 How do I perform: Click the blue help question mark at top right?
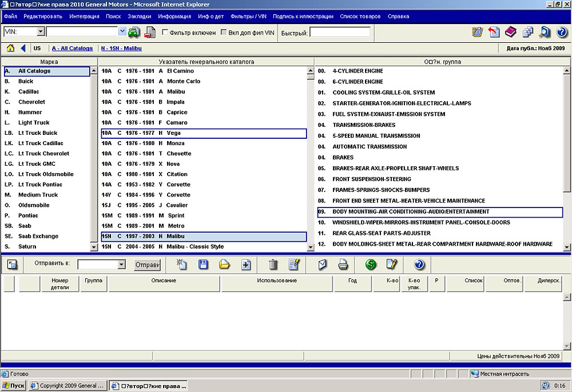(x=561, y=32)
